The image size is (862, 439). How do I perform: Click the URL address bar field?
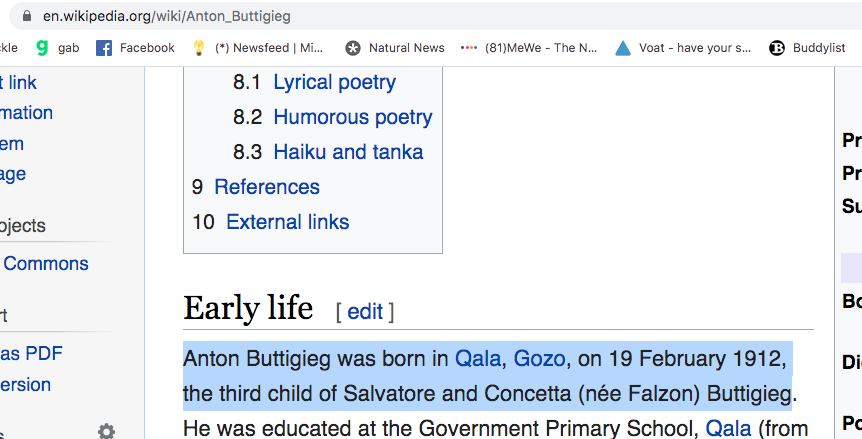435,16
